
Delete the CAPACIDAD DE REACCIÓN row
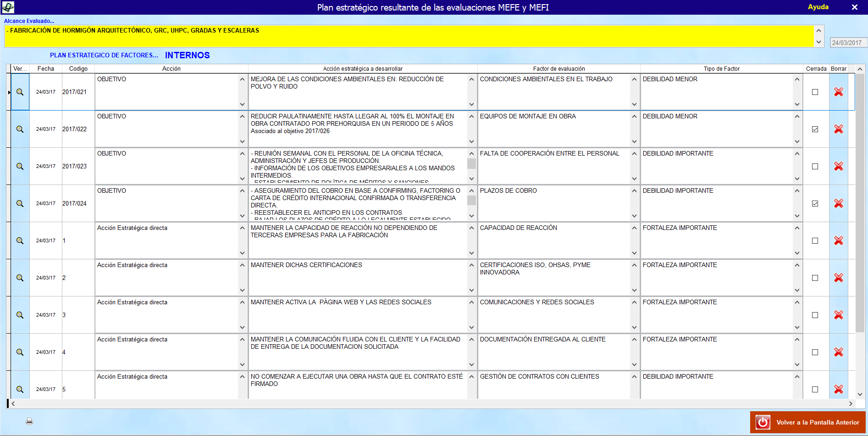[x=839, y=240]
